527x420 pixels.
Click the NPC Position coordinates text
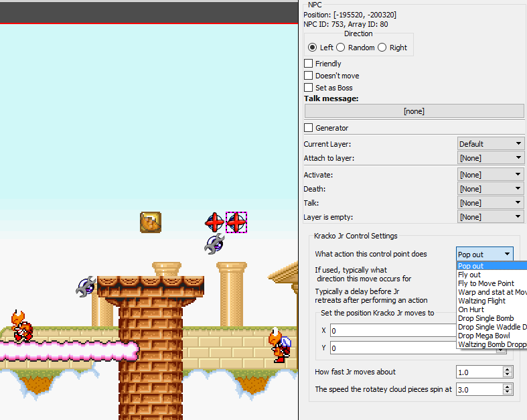pos(350,15)
